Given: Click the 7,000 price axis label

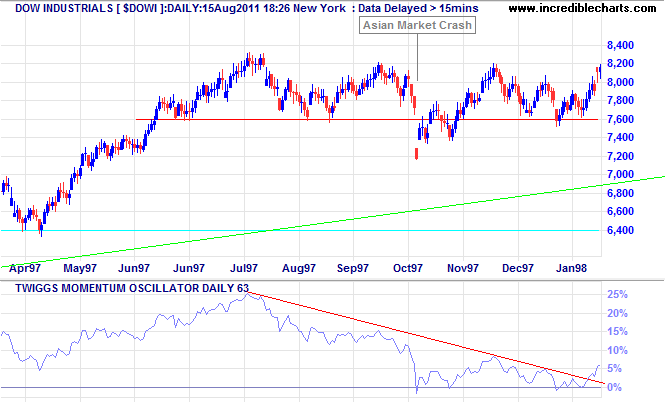Looking at the screenshot, I should click(620, 174).
